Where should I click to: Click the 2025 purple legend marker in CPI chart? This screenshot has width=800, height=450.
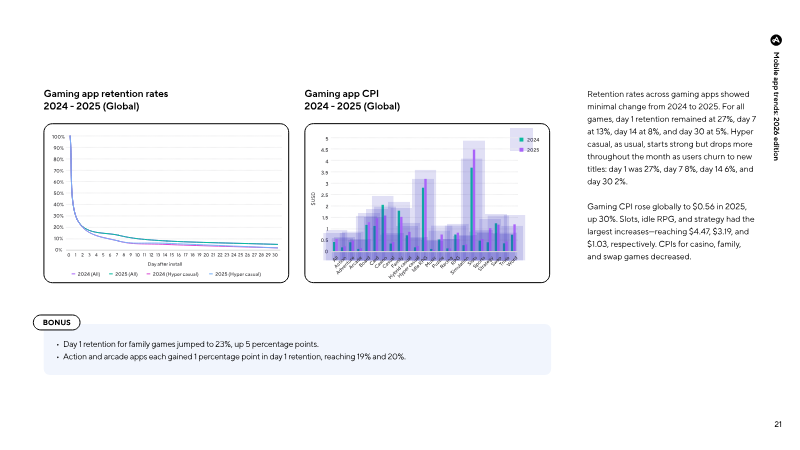click(521, 149)
